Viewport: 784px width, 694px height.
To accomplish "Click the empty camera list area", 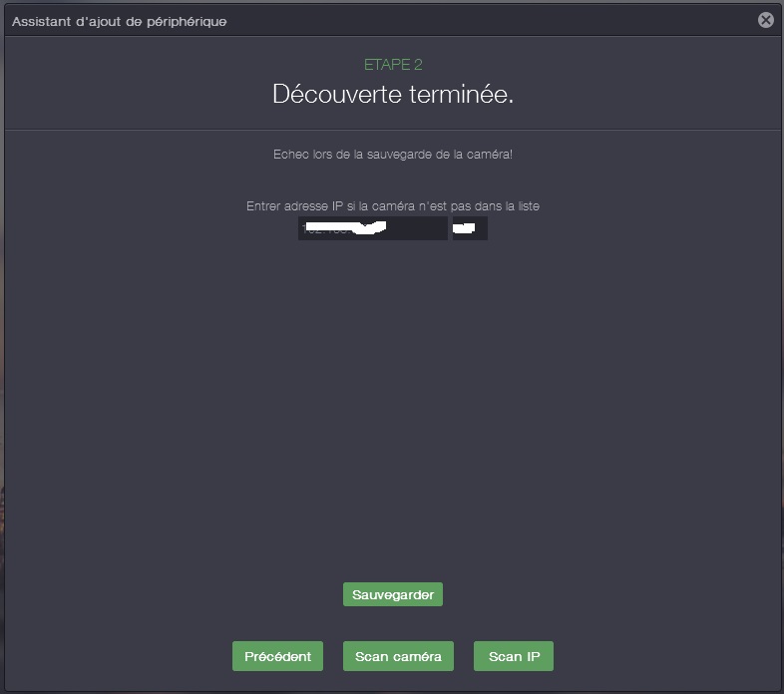I will (393, 410).
